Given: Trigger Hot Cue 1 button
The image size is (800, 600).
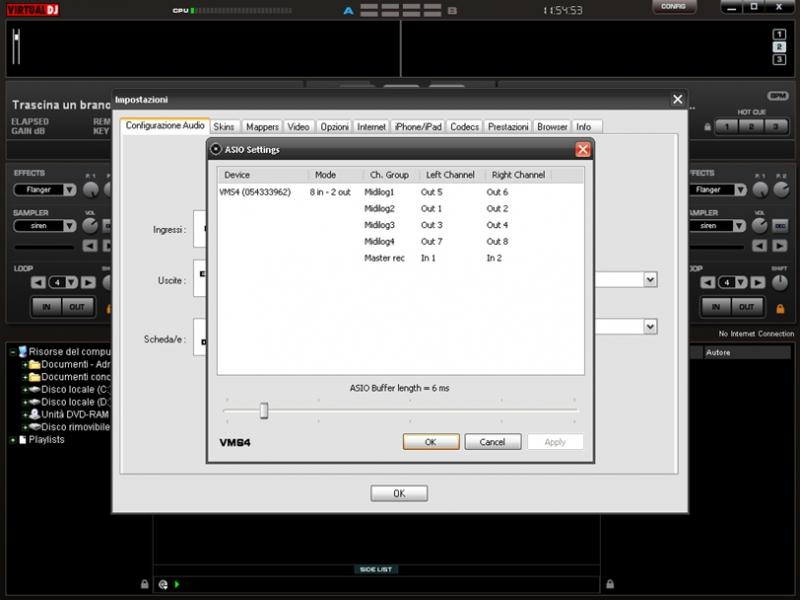Looking at the screenshot, I should tap(727, 127).
